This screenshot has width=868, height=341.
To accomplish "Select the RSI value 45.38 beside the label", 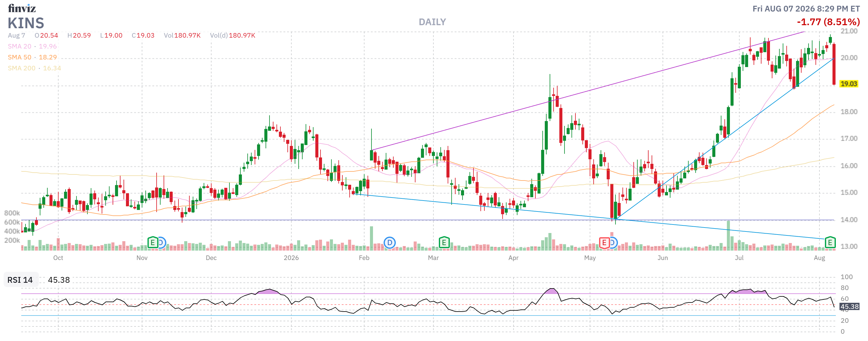I will (59, 280).
